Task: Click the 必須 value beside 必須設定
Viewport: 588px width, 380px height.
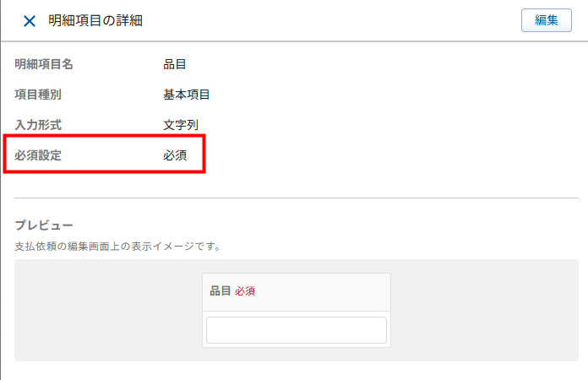Action: pos(175,155)
